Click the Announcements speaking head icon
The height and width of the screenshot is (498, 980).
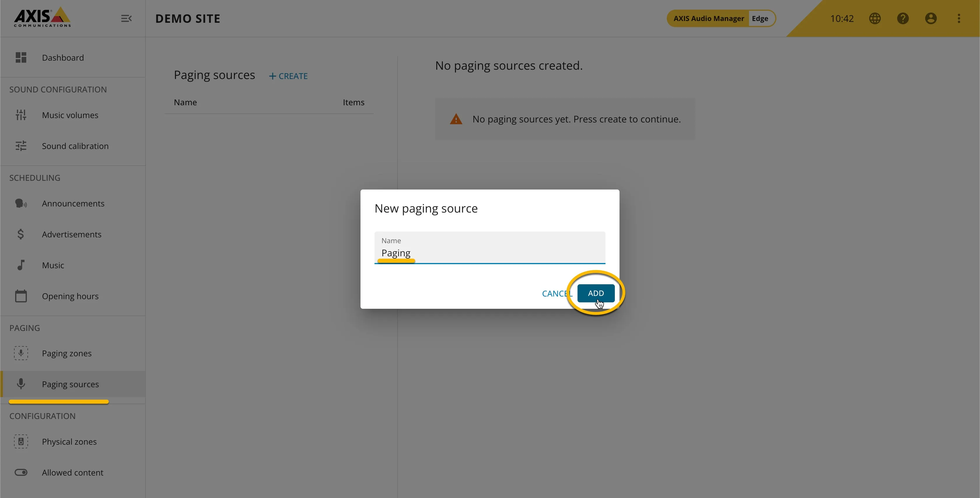[x=21, y=204]
